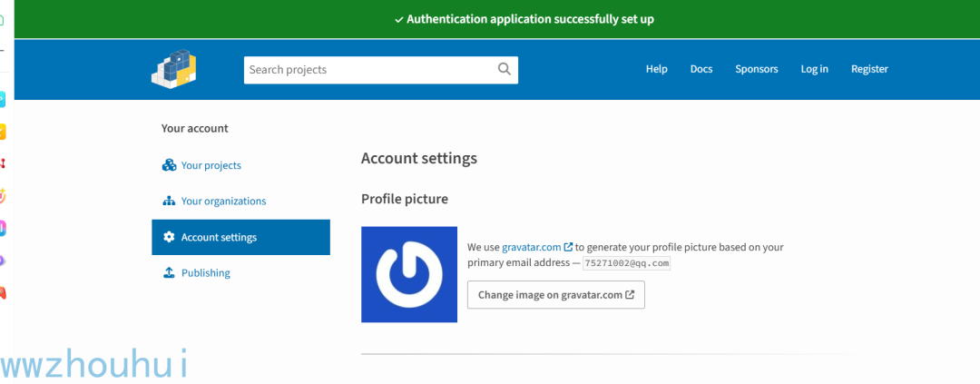980x384 pixels.
Task: Select the sitemap icon beside Your organizations
Action: point(169,201)
